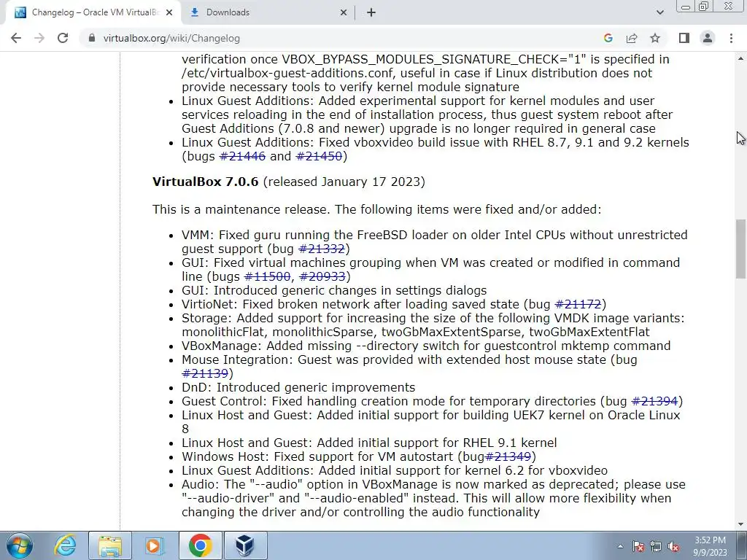Click the browser forward arrow
Image resolution: width=747 pixels, height=560 pixels.
coord(39,38)
